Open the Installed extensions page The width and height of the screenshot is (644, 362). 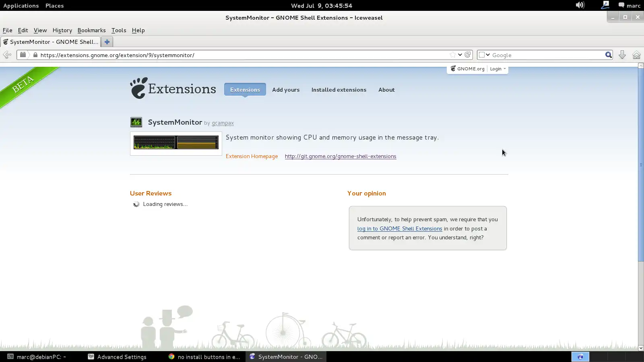(x=339, y=90)
